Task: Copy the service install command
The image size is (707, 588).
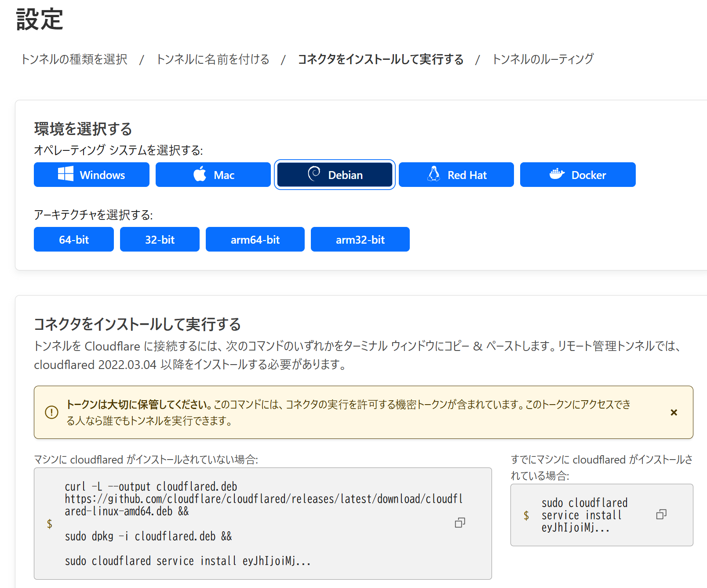Action: [661, 515]
